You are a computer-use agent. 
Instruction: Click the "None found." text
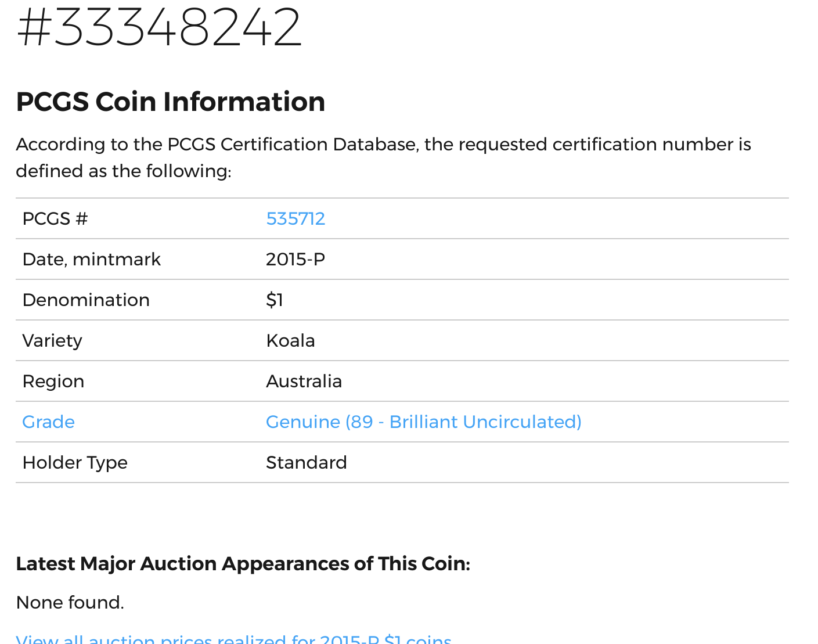point(70,603)
